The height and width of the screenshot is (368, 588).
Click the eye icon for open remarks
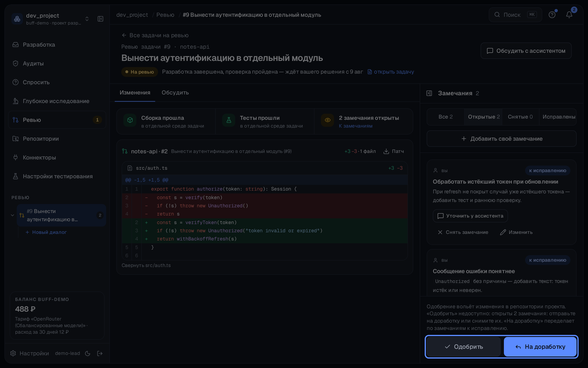[x=327, y=120]
